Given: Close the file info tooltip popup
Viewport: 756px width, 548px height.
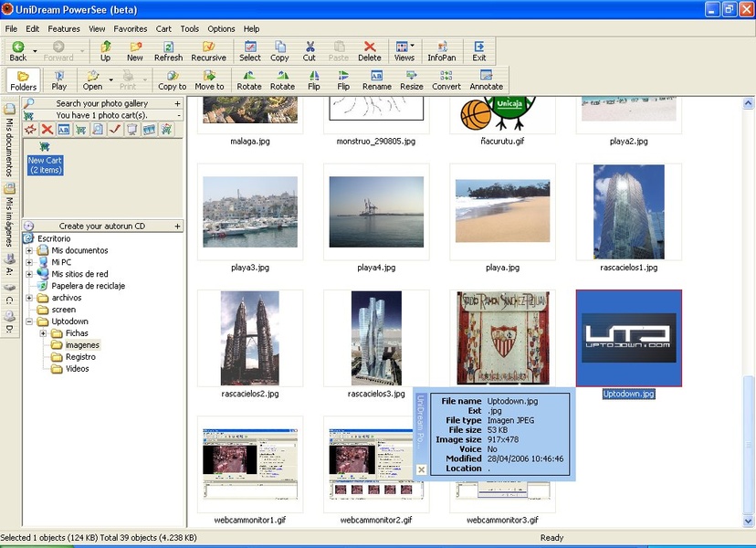Looking at the screenshot, I should [x=421, y=469].
